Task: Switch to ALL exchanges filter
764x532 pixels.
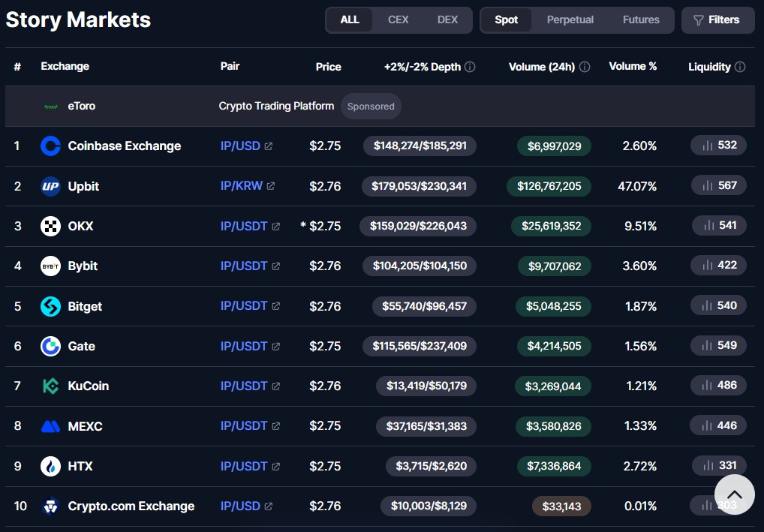Action: pos(350,20)
